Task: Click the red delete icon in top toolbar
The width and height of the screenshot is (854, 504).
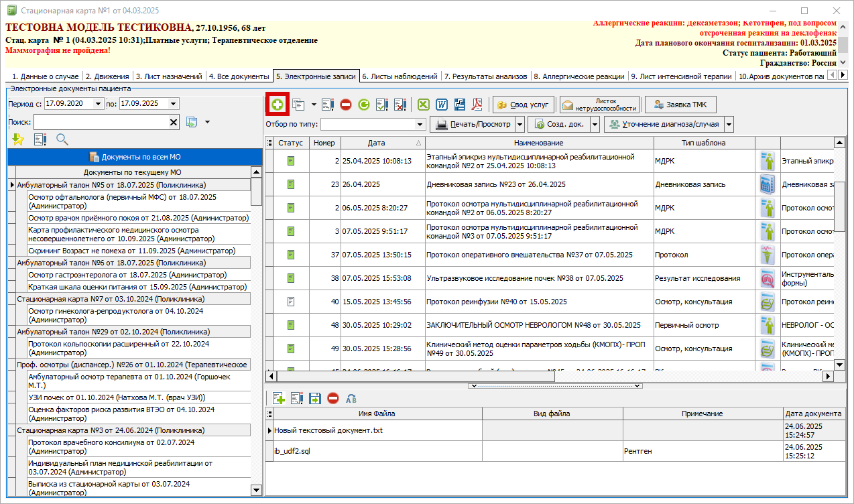Action: 346,105
